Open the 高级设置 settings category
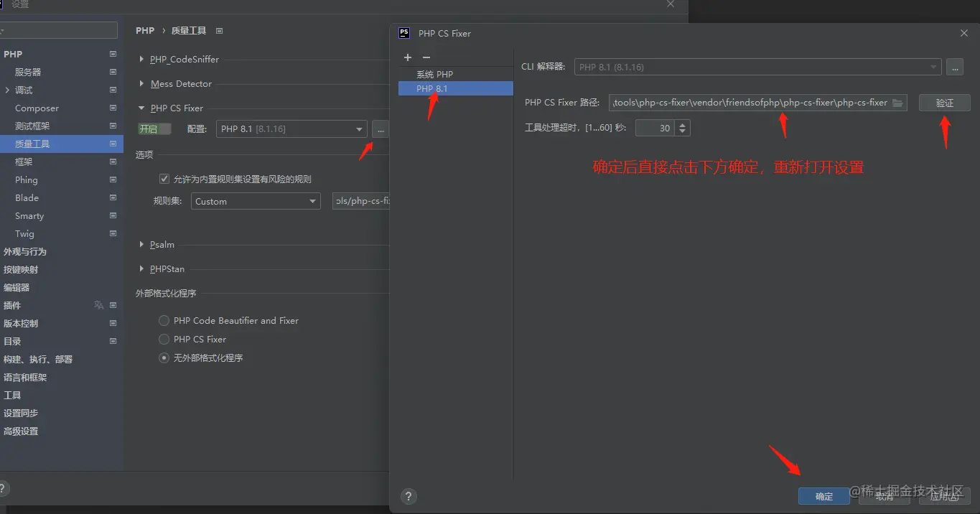980x514 pixels. coord(21,431)
